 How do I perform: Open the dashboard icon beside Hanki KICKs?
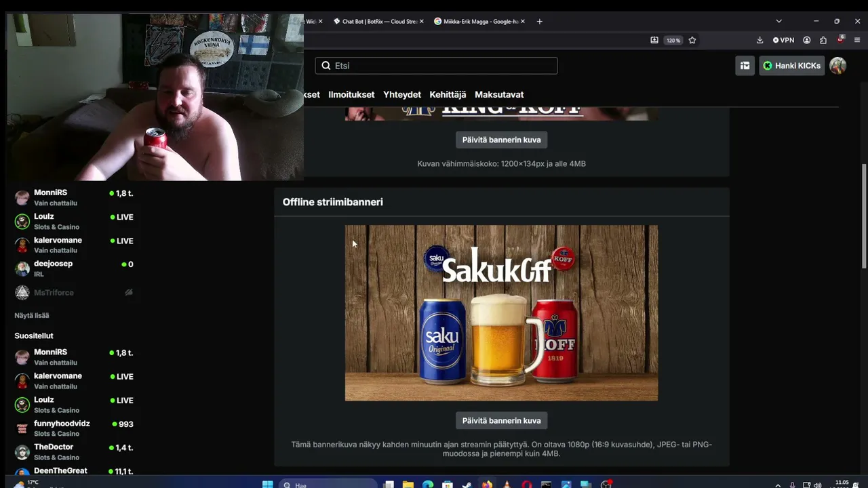[x=745, y=66]
